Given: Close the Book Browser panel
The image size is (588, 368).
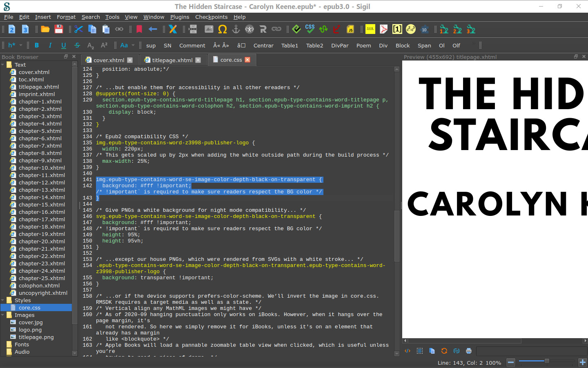Looking at the screenshot, I should pyautogui.click(x=74, y=56).
